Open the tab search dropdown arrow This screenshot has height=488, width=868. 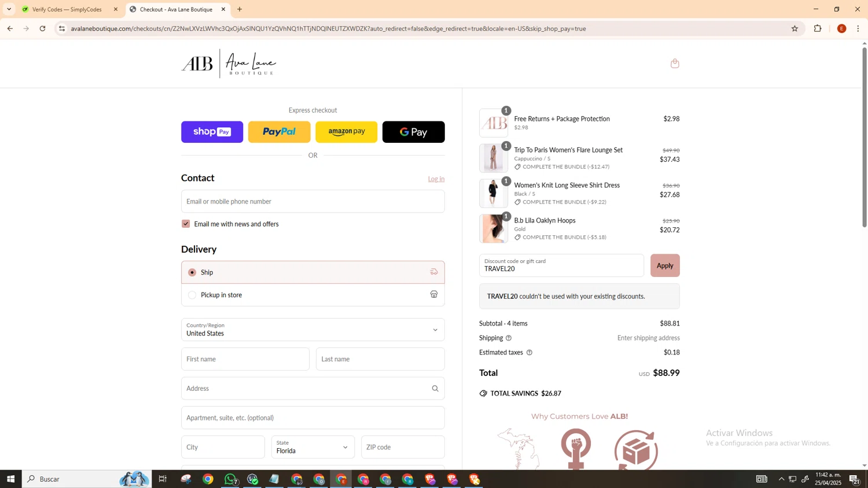click(9, 9)
